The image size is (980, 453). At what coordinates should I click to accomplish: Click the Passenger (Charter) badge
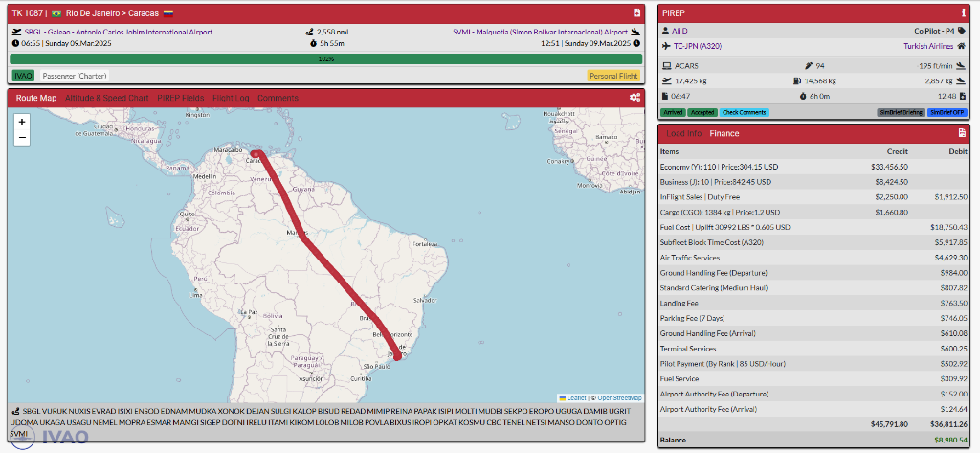(75, 76)
